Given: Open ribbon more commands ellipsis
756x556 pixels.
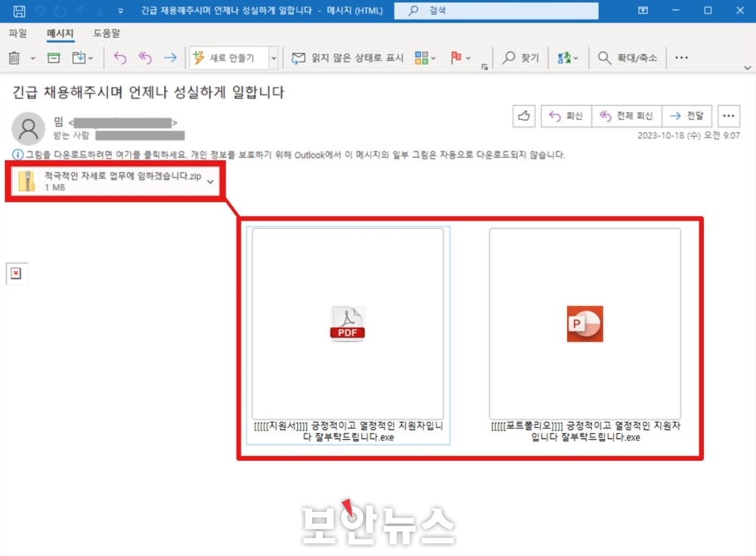Looking at the screenshot, I should point(681,58).
